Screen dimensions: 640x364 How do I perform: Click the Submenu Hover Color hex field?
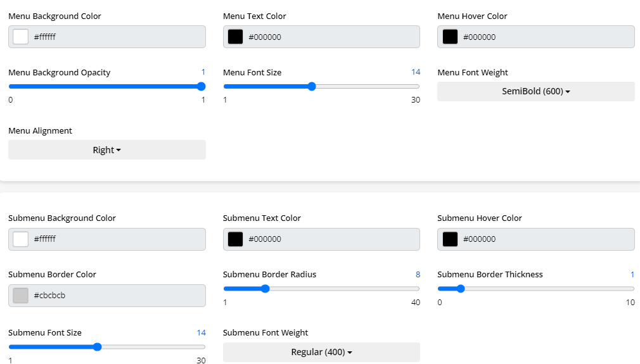pyautogui.click(x=546, y=239)
